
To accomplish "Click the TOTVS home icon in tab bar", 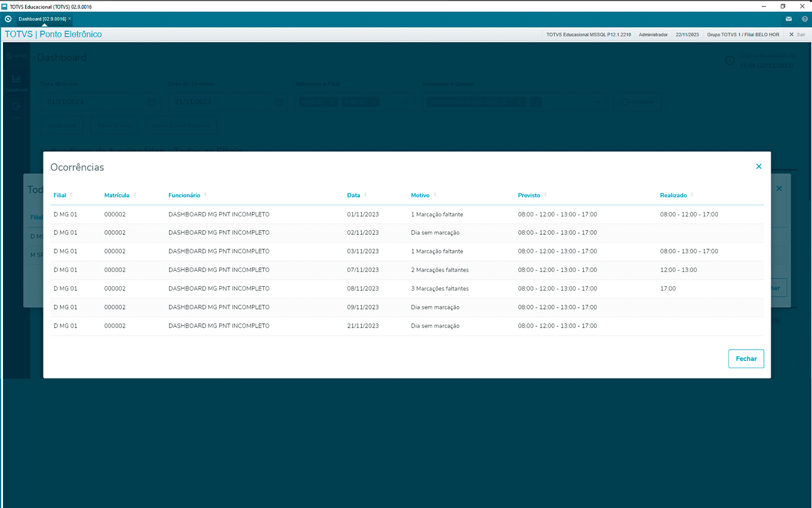I will tap(8, 19).
